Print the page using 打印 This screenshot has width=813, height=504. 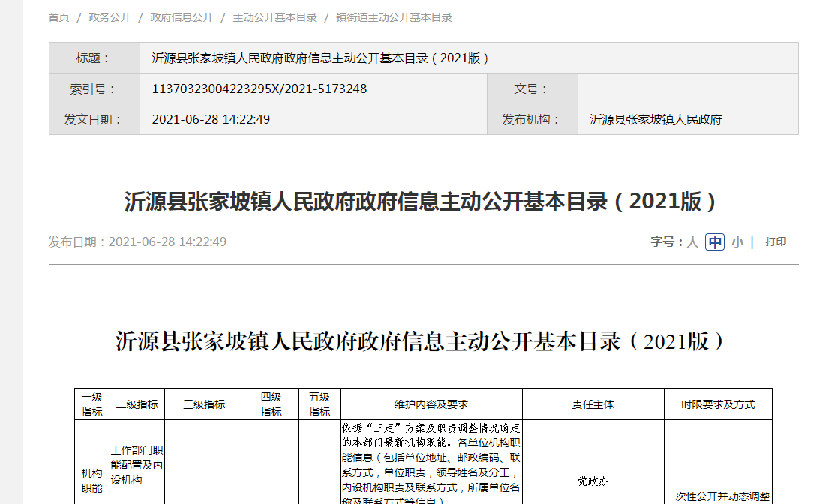(775, 241)
